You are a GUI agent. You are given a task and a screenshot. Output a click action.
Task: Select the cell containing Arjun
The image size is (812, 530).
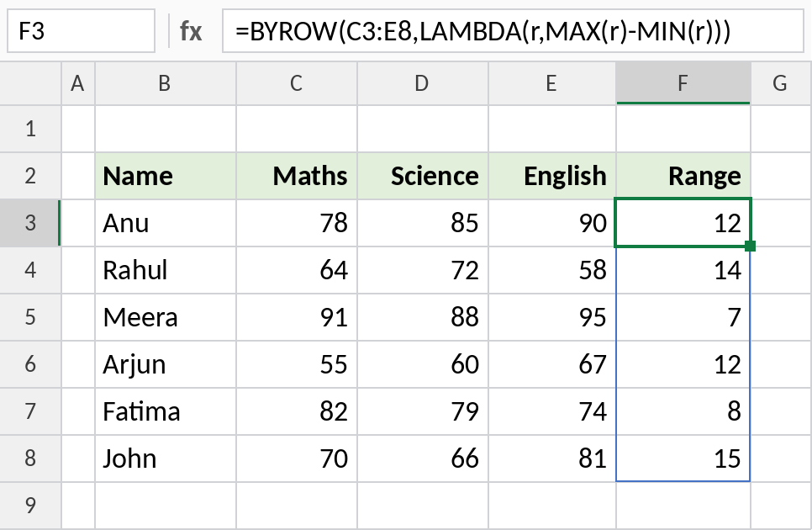point(166,364)
